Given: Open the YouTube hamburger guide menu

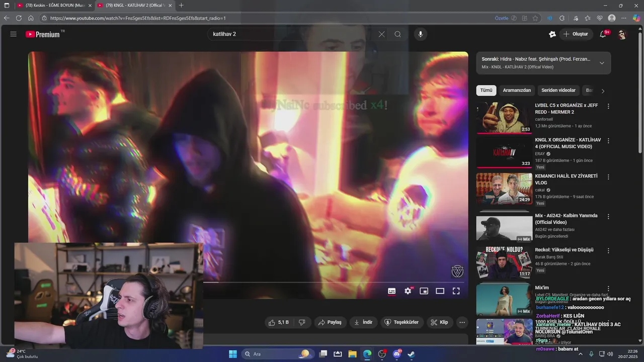Looking at the screenshot, I should (13, 34).
